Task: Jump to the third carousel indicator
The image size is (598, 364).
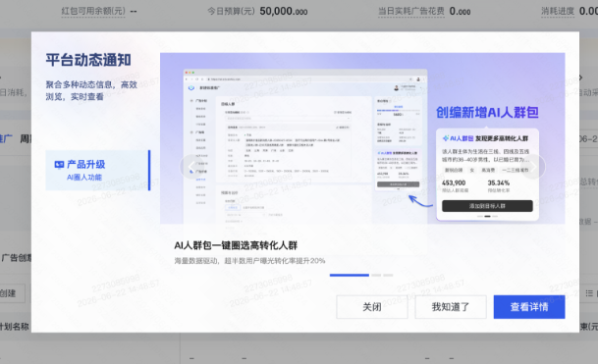Action: coord(388,275)
